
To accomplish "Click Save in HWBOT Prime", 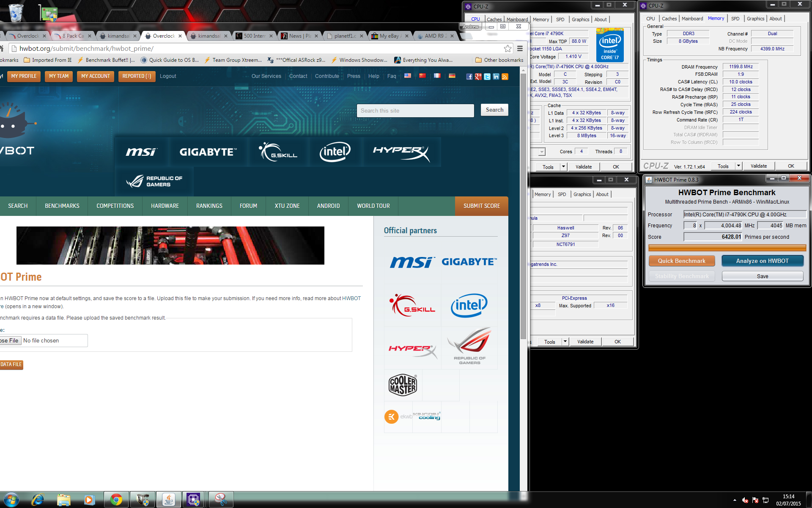I will [x=762, y=276].
